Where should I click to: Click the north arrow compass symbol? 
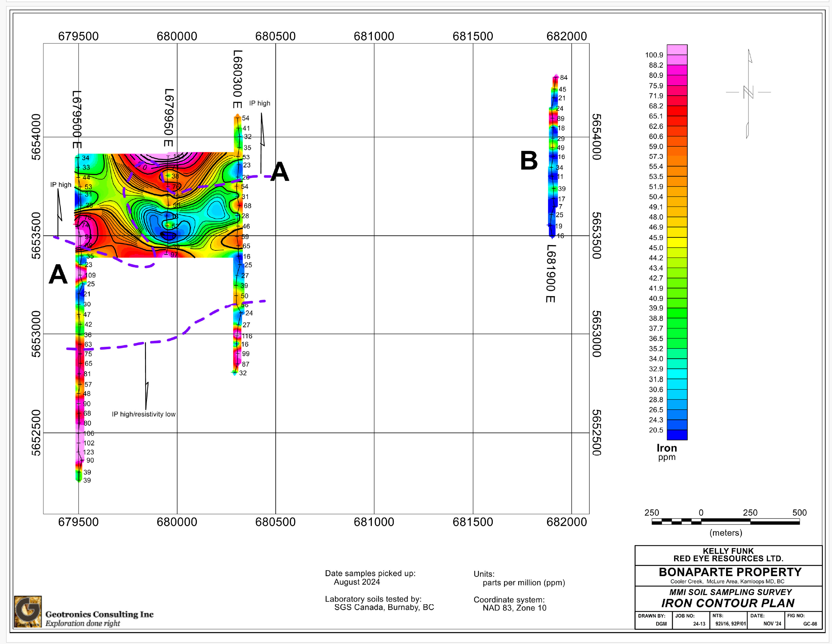click(748, 93)
